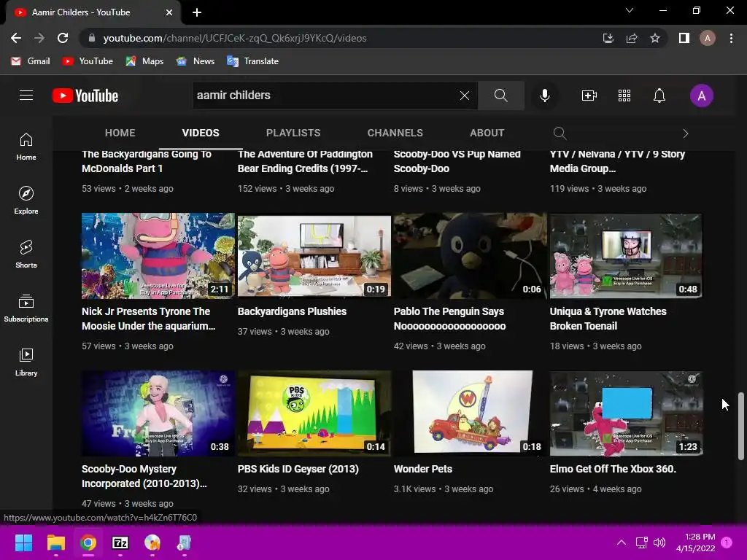Share this page from the address bar

click(x=632, y=38)
